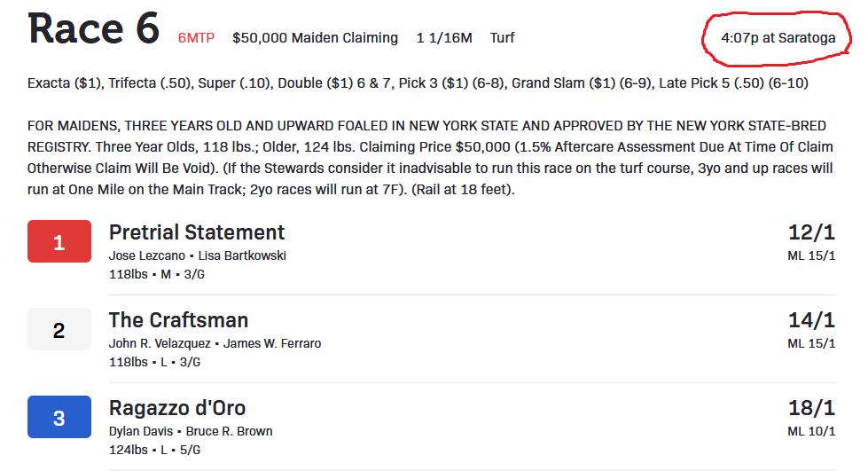Click jockey and trainer Jose Lezcano Lisa Bartkowski
868x471 pixels.
point(198,255)
